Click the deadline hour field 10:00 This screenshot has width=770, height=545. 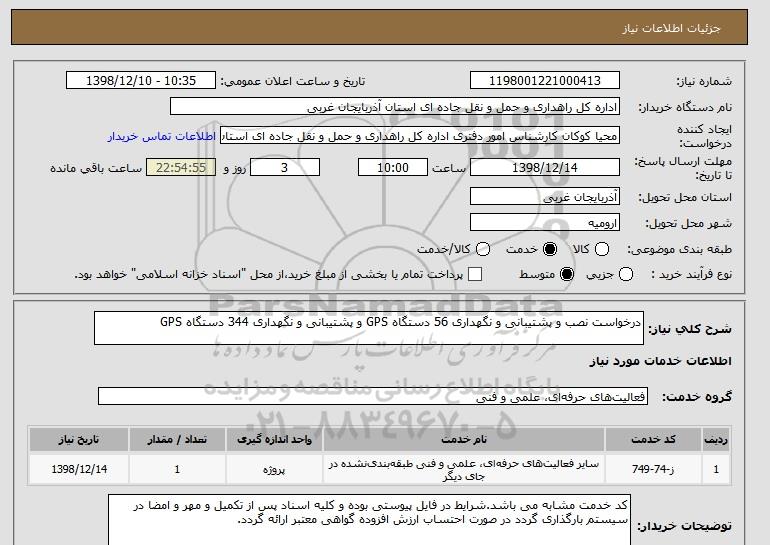click(x=393, y=167)
